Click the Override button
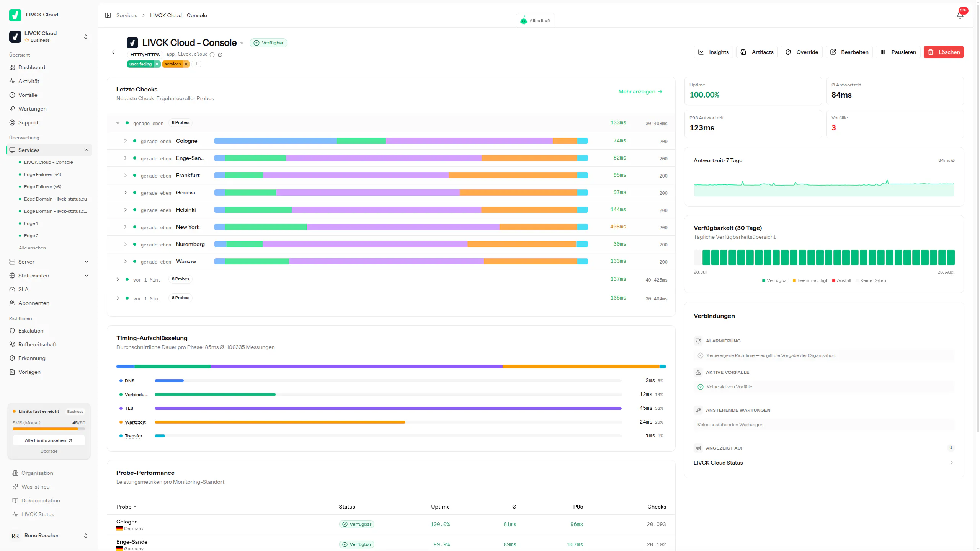The height and width of the screenshot is (551, 980). 802,52
